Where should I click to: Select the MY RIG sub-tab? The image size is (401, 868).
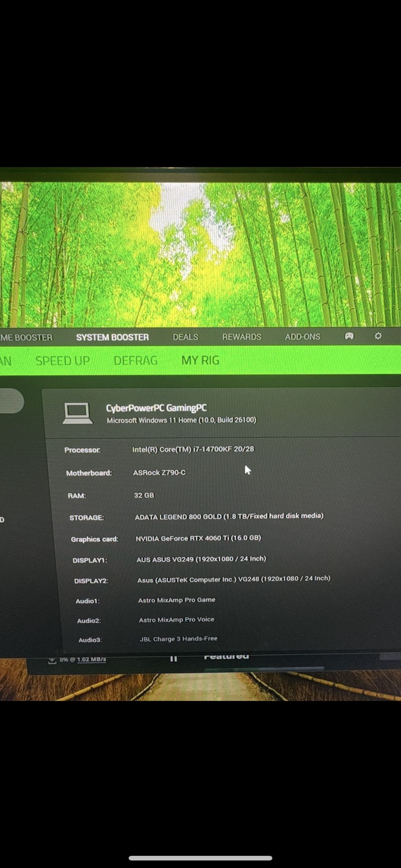[x=200, y=360]
